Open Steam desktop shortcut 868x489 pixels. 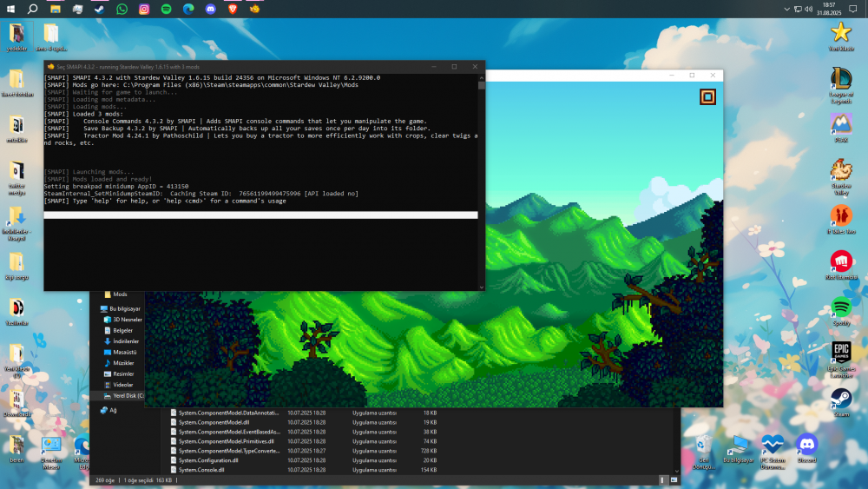(x=841, y=402)
